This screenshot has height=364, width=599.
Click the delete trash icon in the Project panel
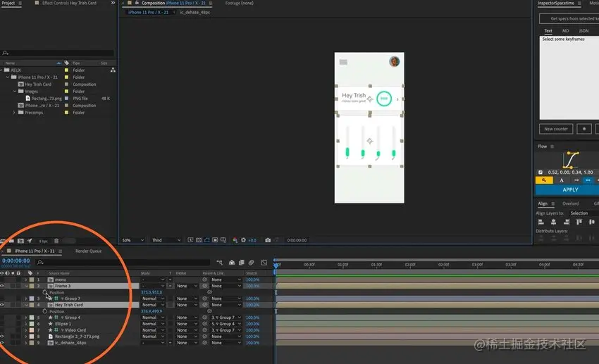coord(56,241)
